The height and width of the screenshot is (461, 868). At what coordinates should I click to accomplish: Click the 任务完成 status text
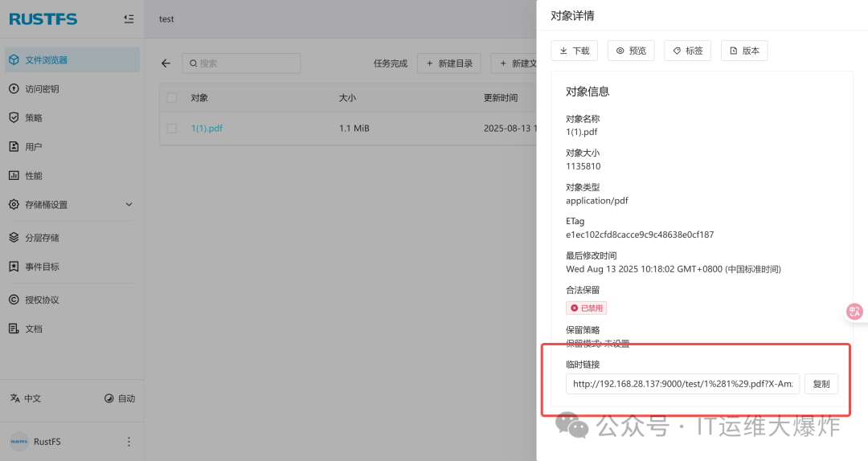tap(391, 63)
